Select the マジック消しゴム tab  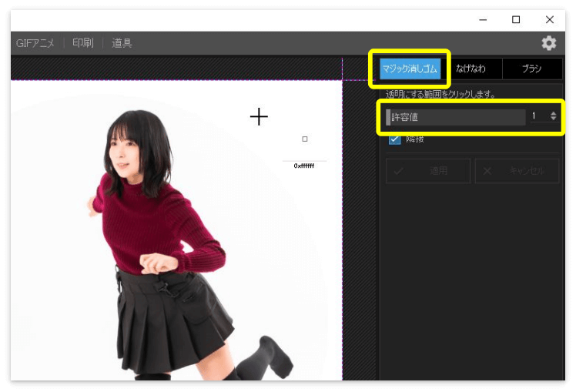click(410, 69)
